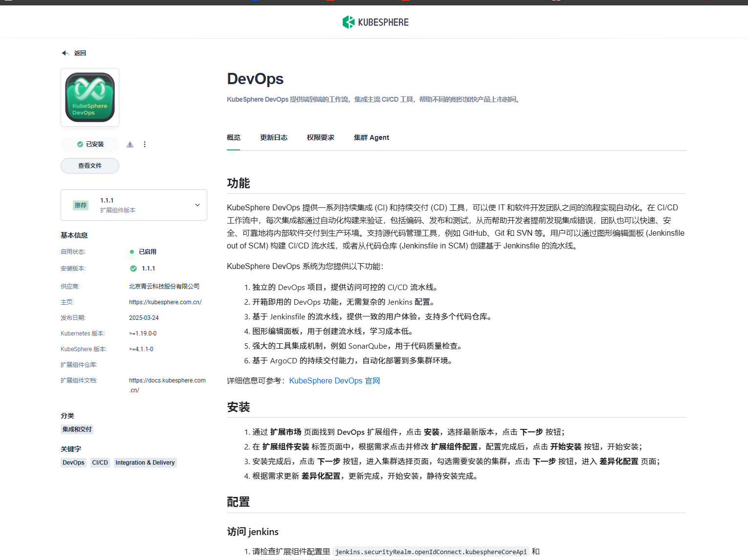Click the 关键字 heading

pyautogui.click(x=71, y=449)
